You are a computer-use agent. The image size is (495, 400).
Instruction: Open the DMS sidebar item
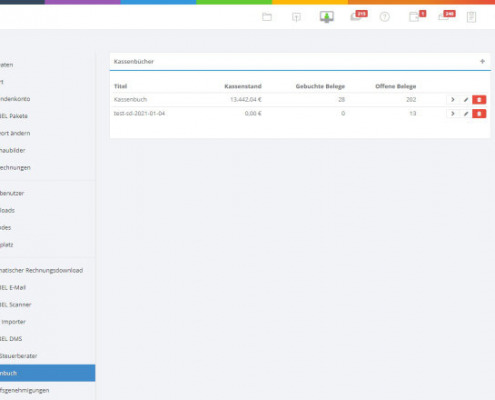[11, 339]
